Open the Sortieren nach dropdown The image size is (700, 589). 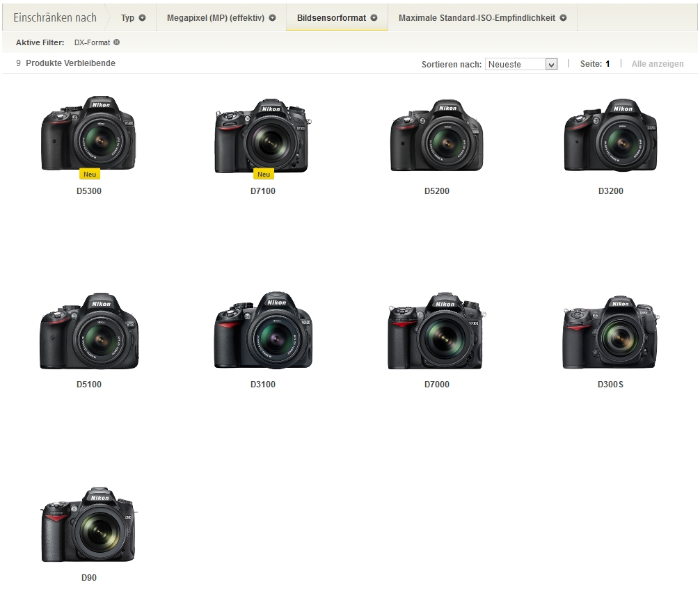point(521,64)
